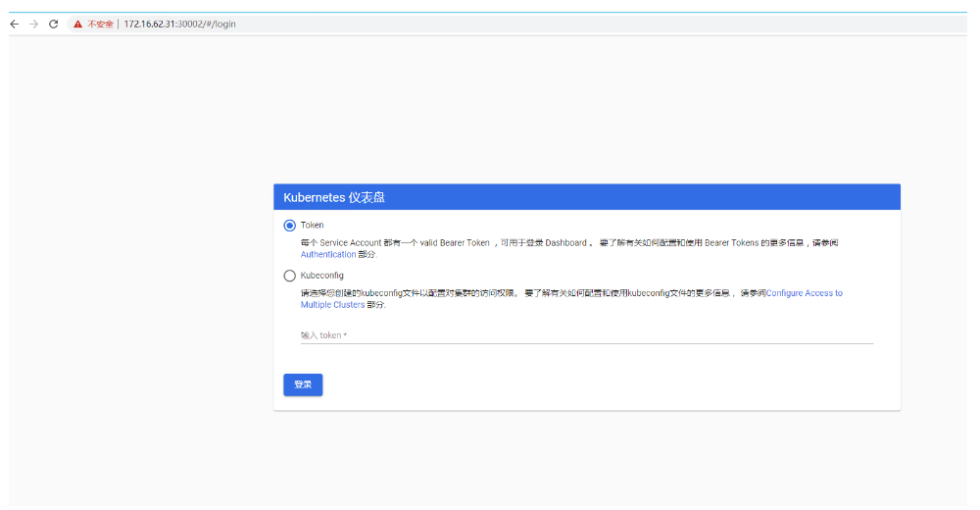The image size is (980, 510).
Task: Focus the token input field
Action: pyautogui.click(x=587, y=335)
